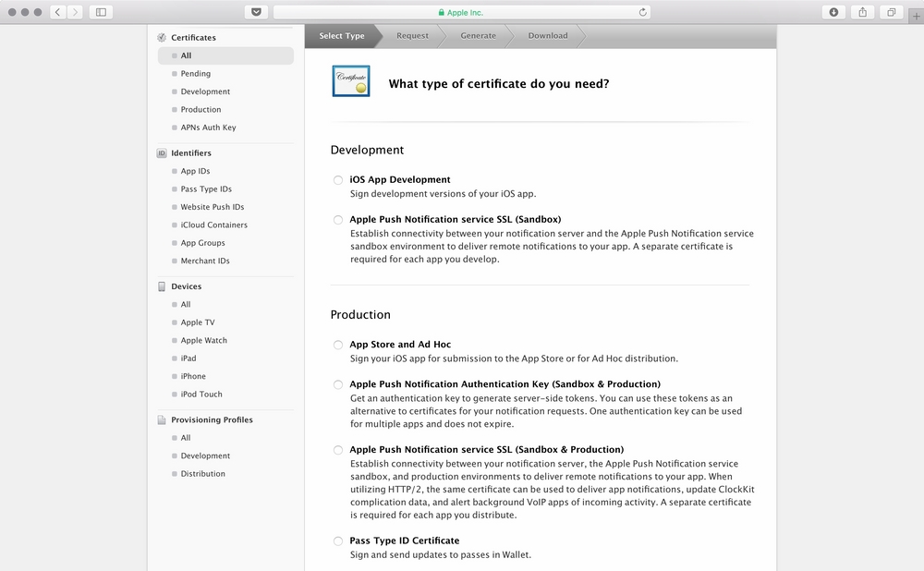This screenshot has width=924, height=571.
Task: Click the Pocket extension icon
Action: pyautogui.click(x=256, y=12)
